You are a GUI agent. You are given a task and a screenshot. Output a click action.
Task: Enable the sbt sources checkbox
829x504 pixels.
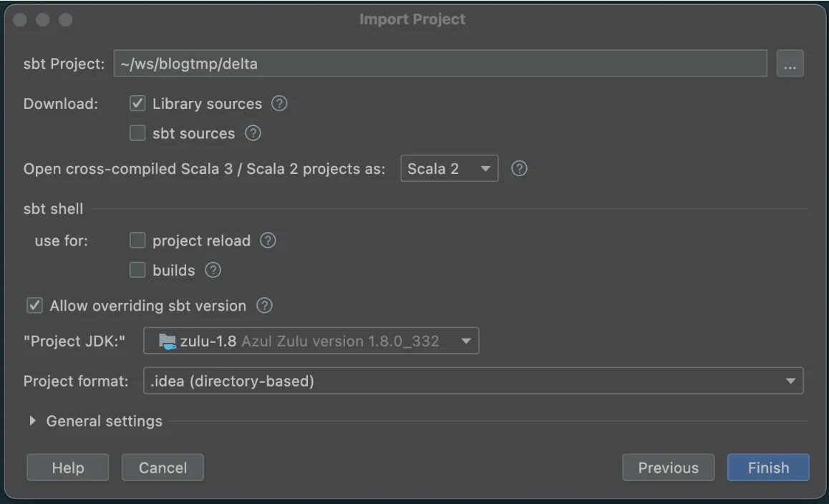(137, 133)
